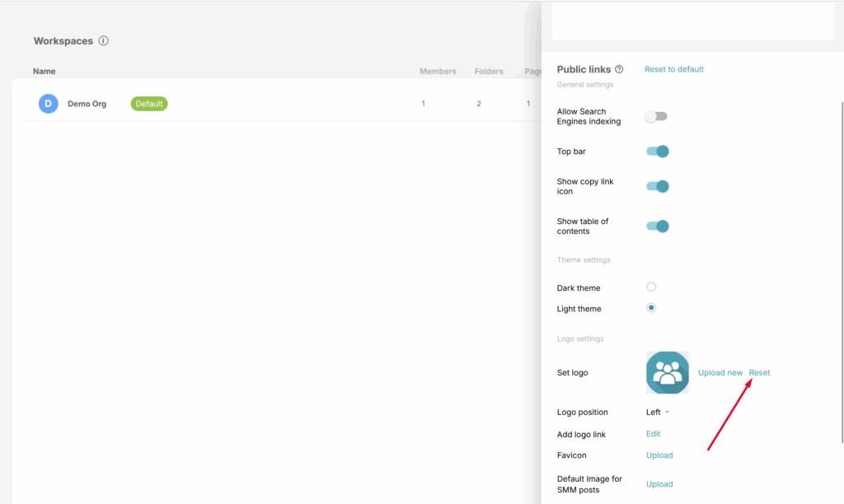Edit the Add logo link setting
The height and width of the screenshot is (504, 844).
pyautogui.click(x=653, y=434)
